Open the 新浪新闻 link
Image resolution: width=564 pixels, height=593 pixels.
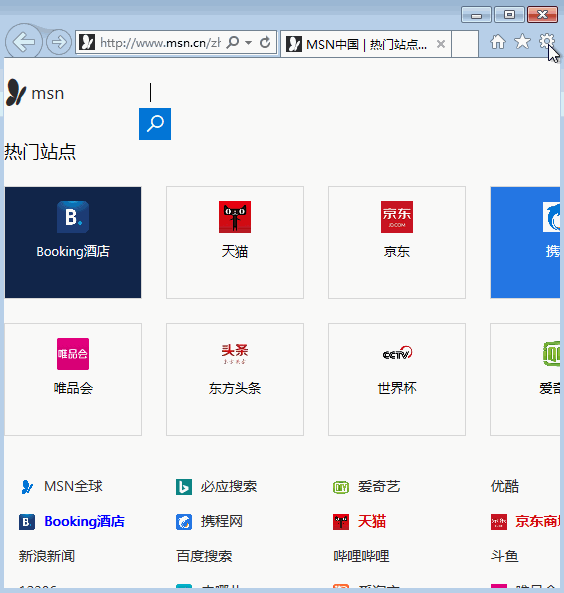coord(47,556)
